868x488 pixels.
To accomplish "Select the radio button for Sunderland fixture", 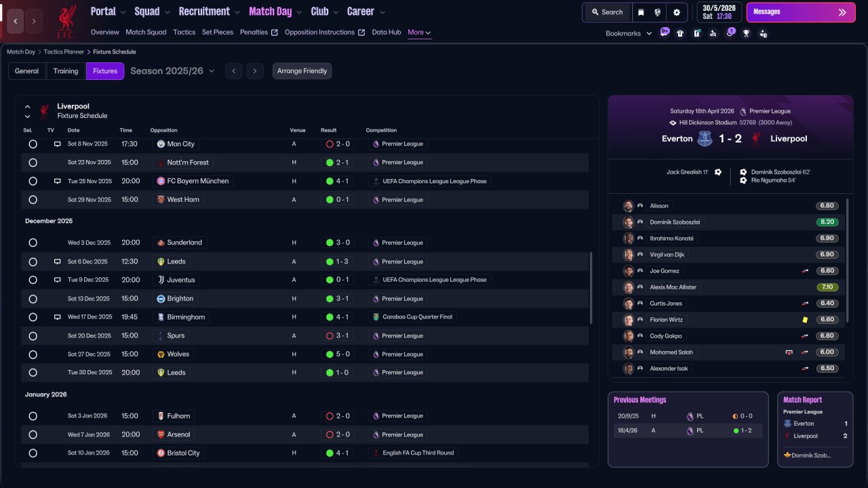I will click(33, 243).
